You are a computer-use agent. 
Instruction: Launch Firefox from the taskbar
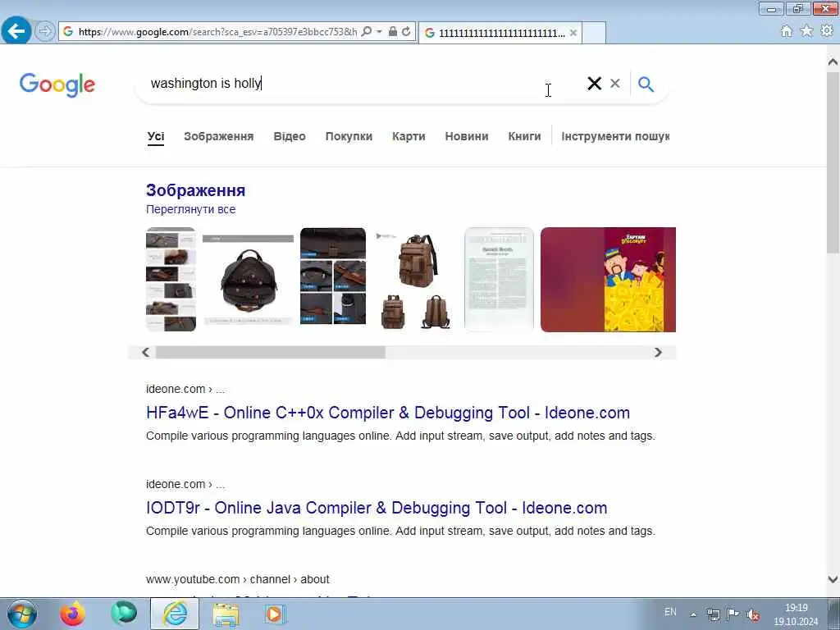coord(72,614)
